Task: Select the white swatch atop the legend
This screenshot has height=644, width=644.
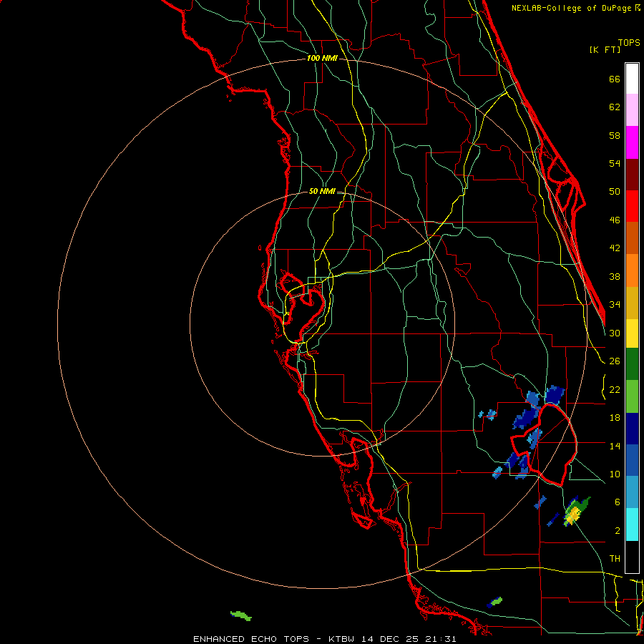Action: point(632,79)
